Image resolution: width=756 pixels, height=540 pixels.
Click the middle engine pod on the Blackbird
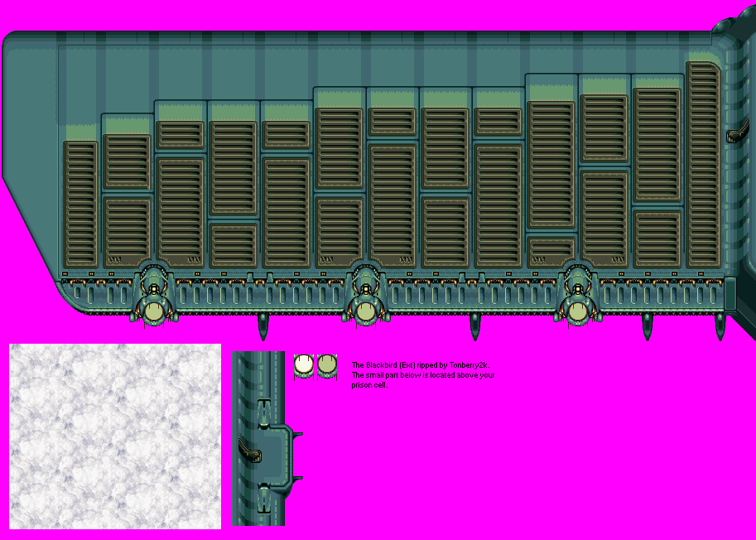coord(366,295)
